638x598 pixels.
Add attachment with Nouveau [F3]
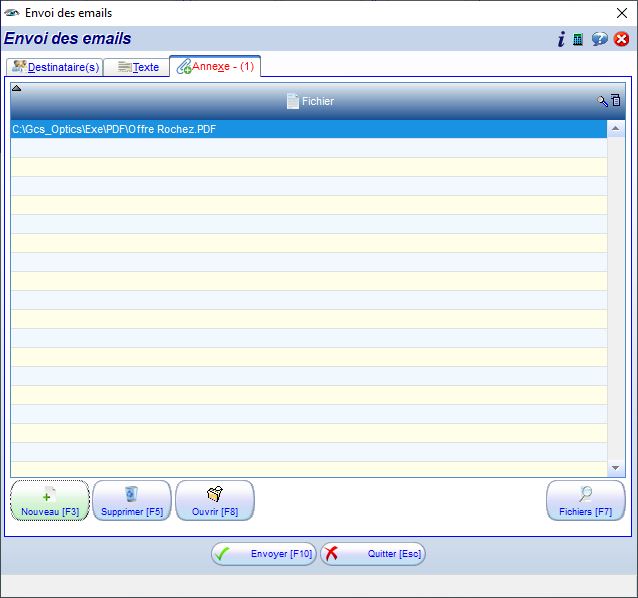click(x=50, y=500)
